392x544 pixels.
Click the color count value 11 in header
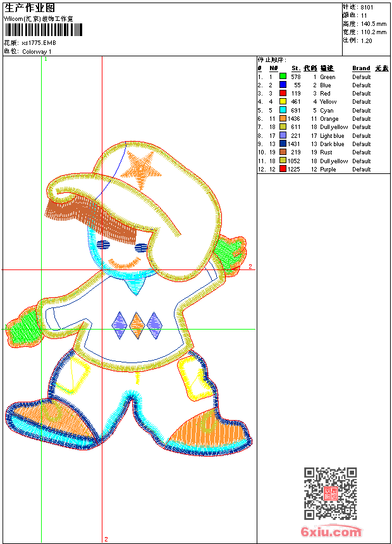(364, 16)
